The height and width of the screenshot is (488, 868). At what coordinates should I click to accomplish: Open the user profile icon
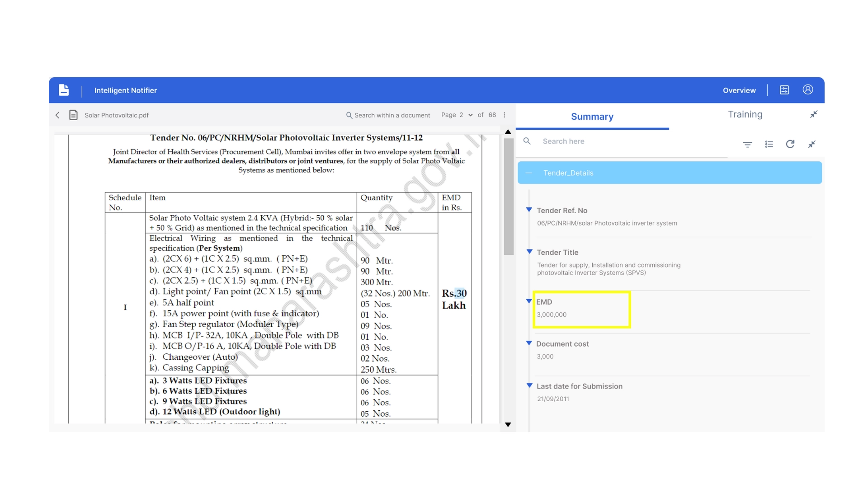[808, 89]
